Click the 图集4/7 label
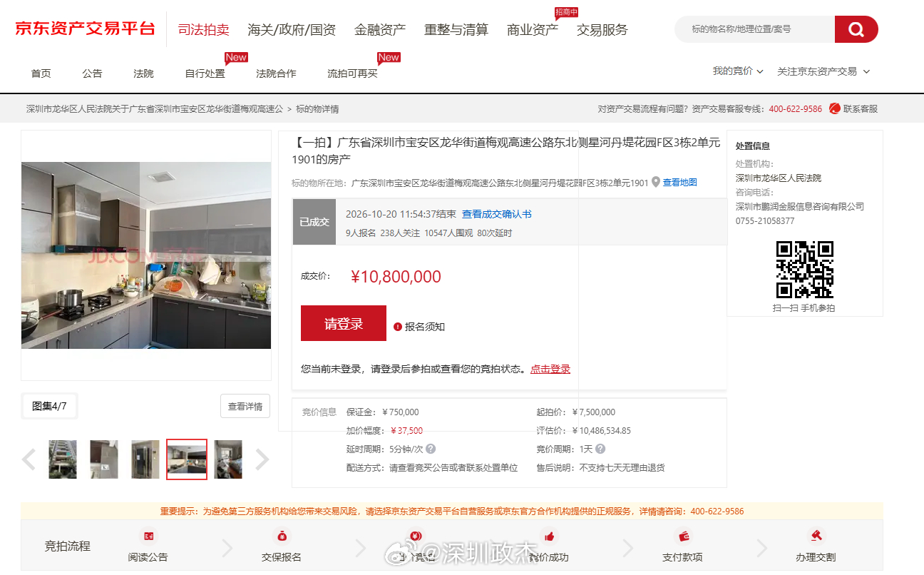This screenshot has width=924, height=575. pyautogui.click(x=49, y=406)
